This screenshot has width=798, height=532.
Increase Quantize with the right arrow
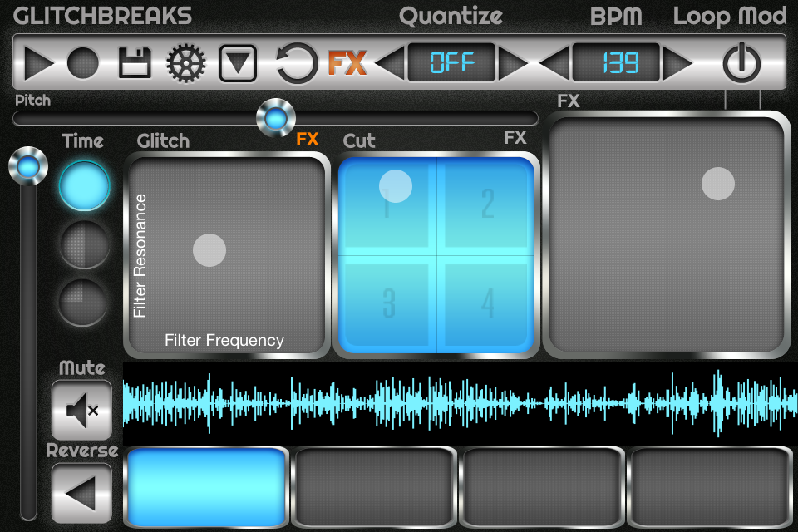click(513, 63)
